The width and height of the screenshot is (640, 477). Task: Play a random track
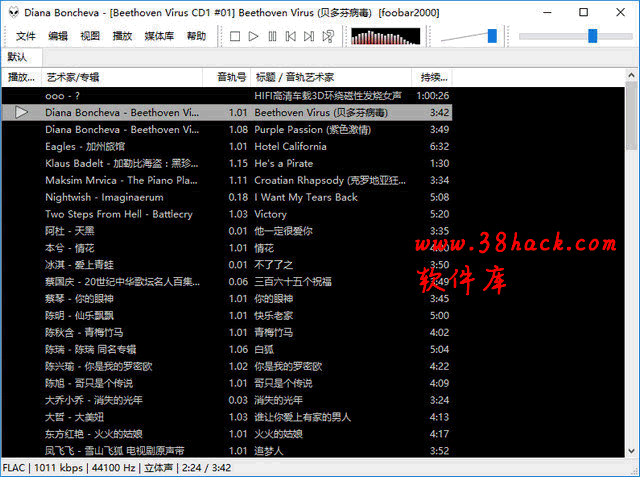pos(328,36)
